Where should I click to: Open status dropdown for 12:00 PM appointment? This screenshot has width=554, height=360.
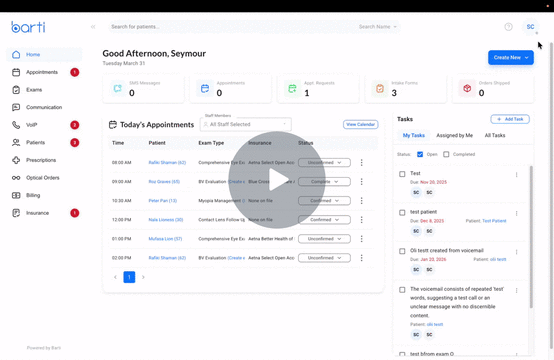324,220
